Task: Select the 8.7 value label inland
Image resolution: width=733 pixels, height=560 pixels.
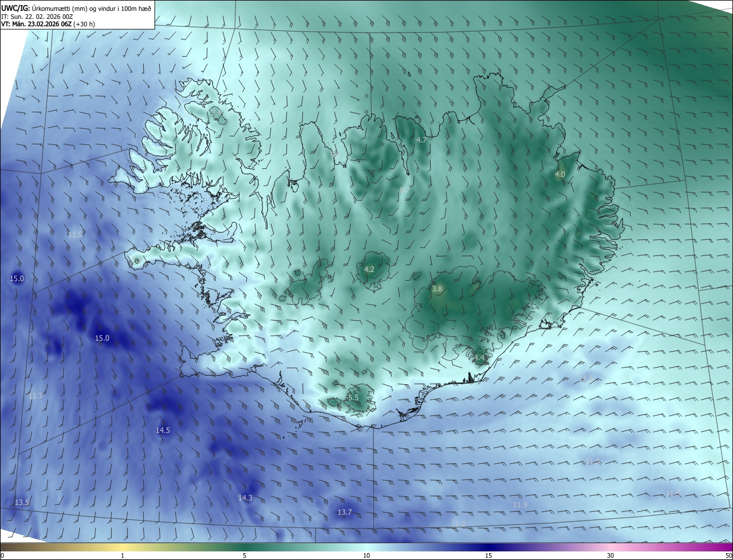Action: point(404,190)
